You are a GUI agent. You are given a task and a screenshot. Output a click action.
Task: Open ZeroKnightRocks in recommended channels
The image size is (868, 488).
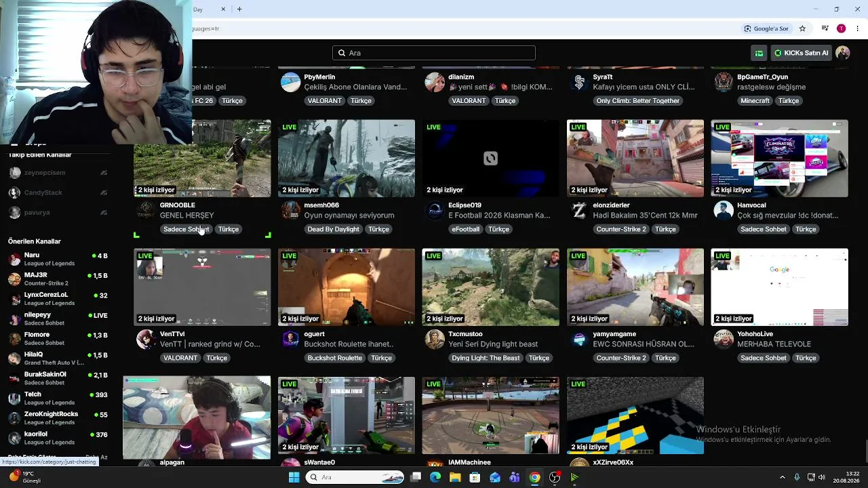(58, 418)
